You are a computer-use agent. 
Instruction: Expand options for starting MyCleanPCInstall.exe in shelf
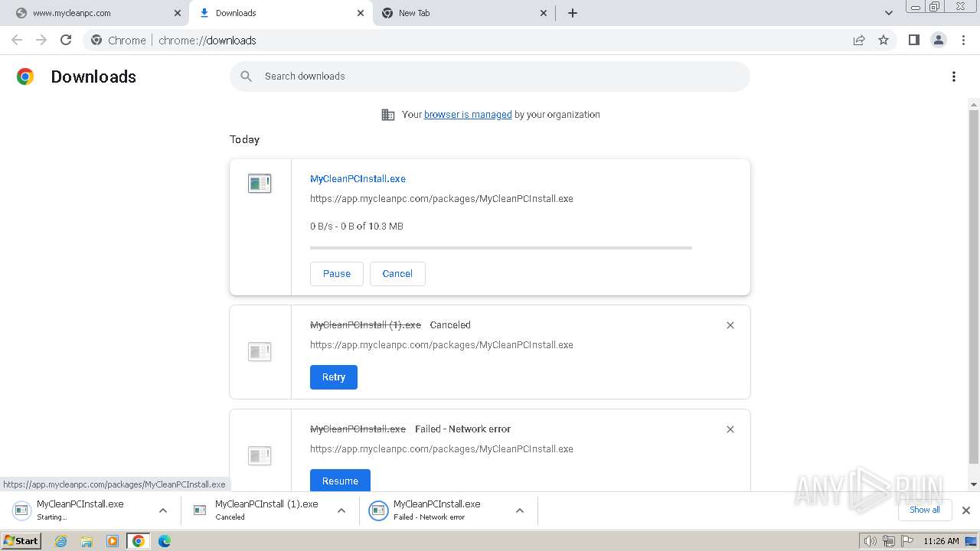tap(163, 510)
